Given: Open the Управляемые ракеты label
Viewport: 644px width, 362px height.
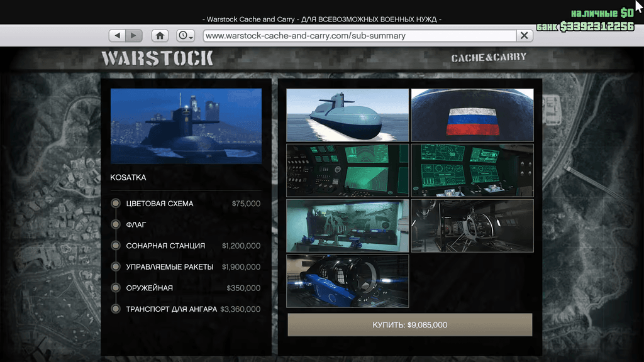Looking at the screenshot, I should (x=170, y=266).
